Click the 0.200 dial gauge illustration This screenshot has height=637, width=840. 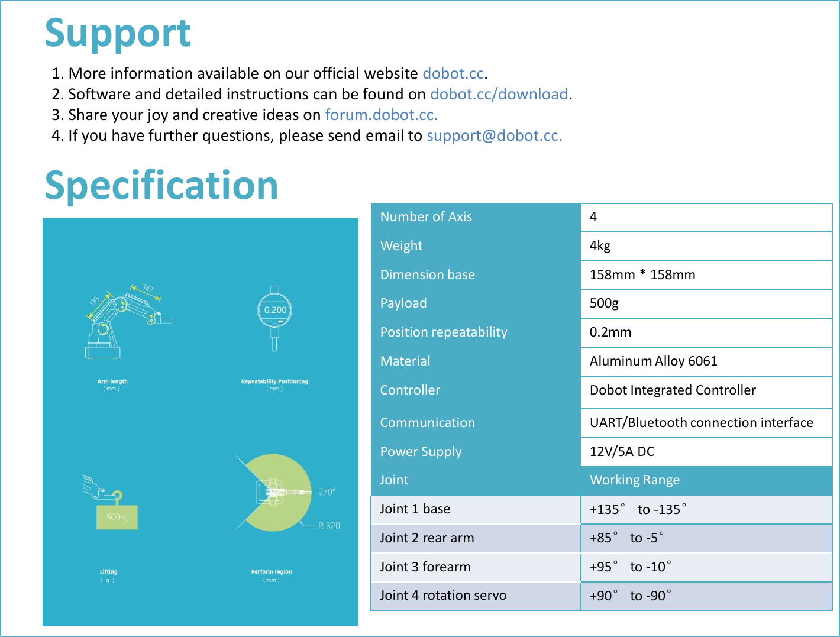(275, 318)
